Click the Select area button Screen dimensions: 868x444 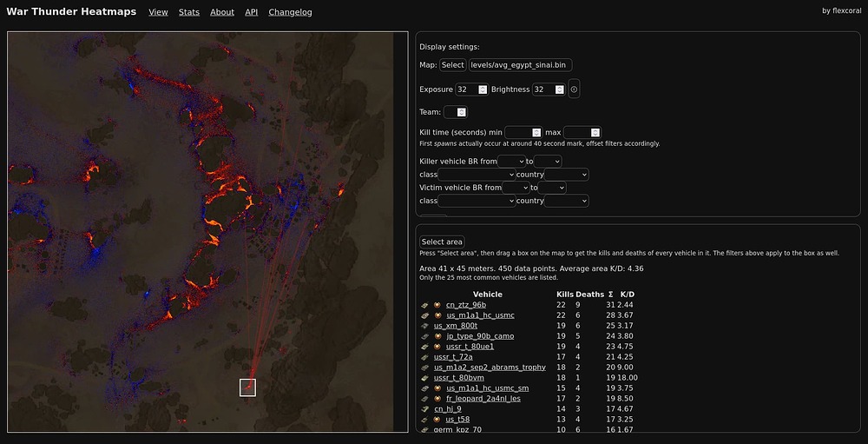[442, 242]
